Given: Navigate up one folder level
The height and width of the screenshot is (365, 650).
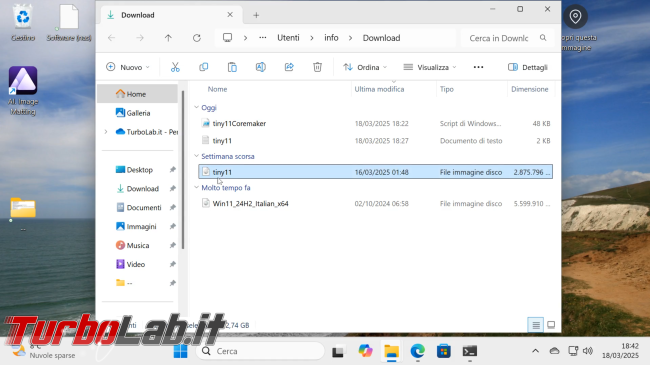Looking at the screenshot, I should click(x=168, y=38).
